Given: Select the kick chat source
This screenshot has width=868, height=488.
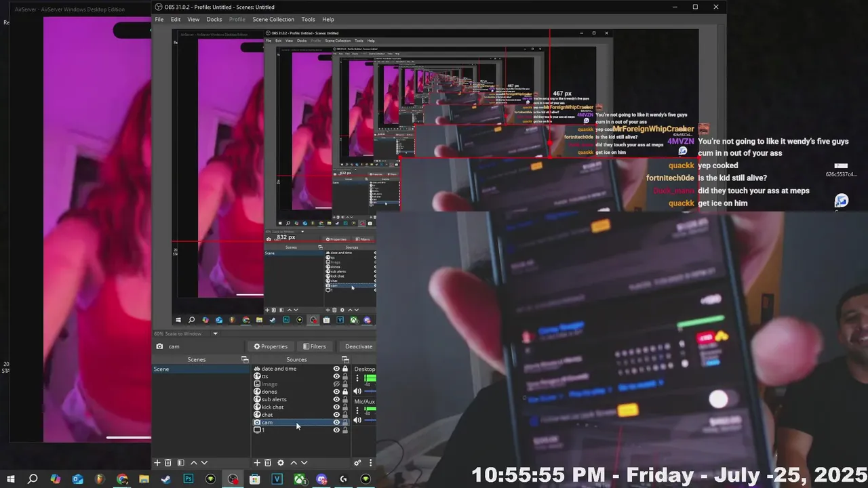Looking at the screenshot, I should pyautogui.click(x=273, y=407).
